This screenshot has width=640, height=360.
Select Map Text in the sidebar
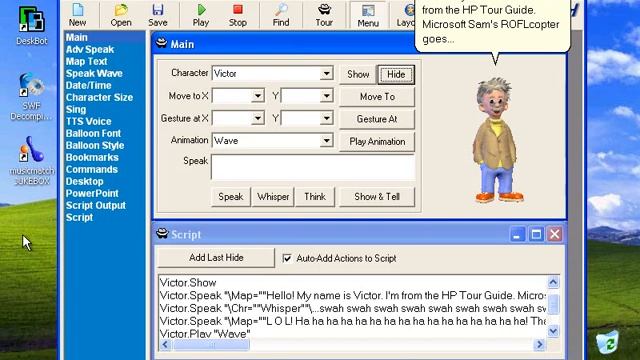coord(87,62)
